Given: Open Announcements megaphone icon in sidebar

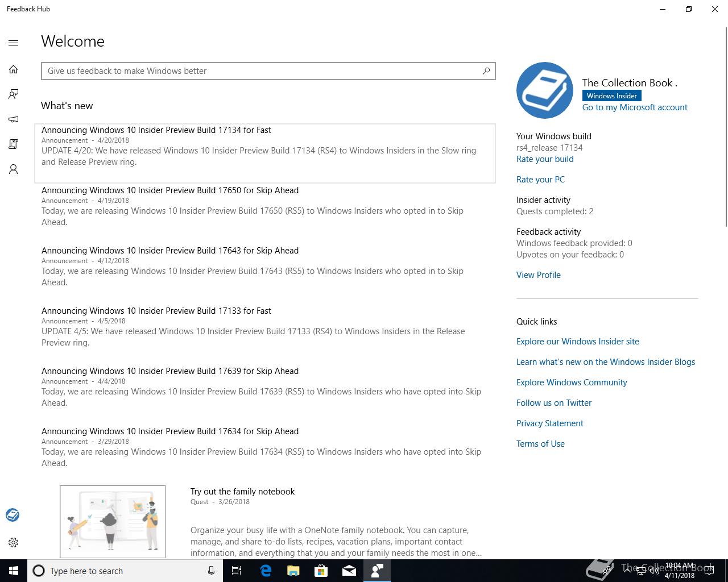Looking at the screenshot, I should pyautogui.click(x=14, y=119).
